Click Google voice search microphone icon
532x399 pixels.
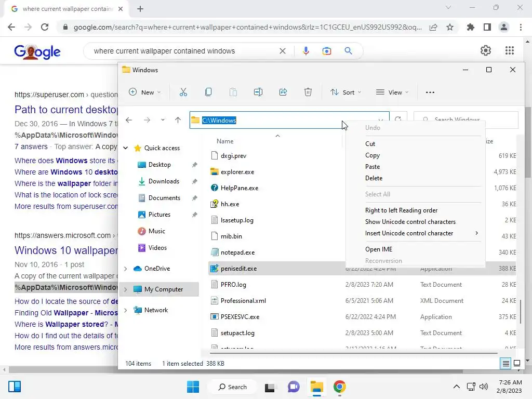[305, 51]
